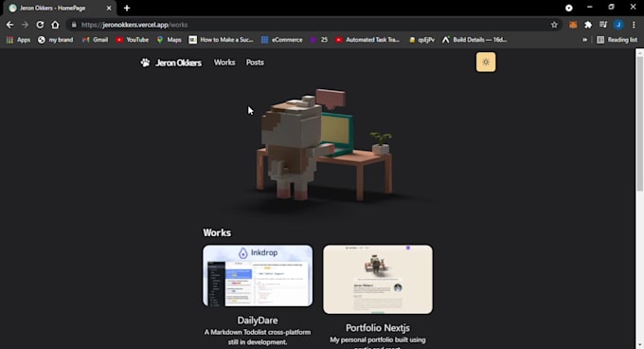The width and height of the screenshot is (644, 349).
Task: Open the MetaMask fox extension icon
Action: point(573,25)
